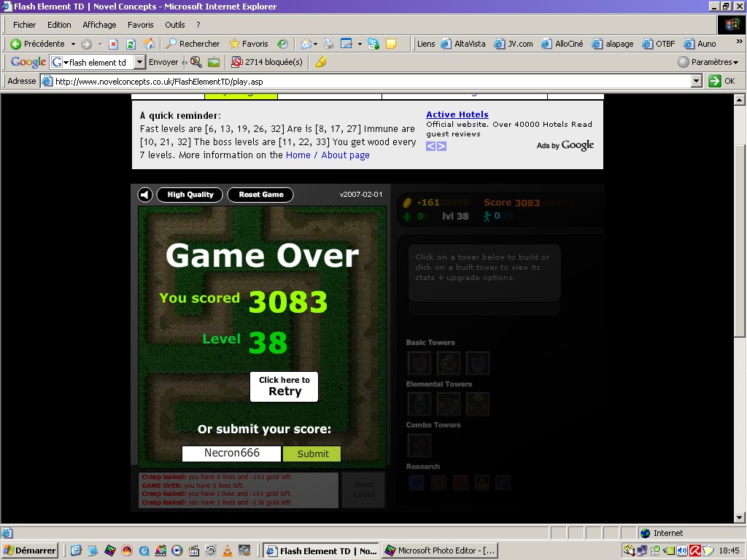Screen dimensions: 747x560
Task: Open the Outils menu
Action: click(x=175, y=25)
